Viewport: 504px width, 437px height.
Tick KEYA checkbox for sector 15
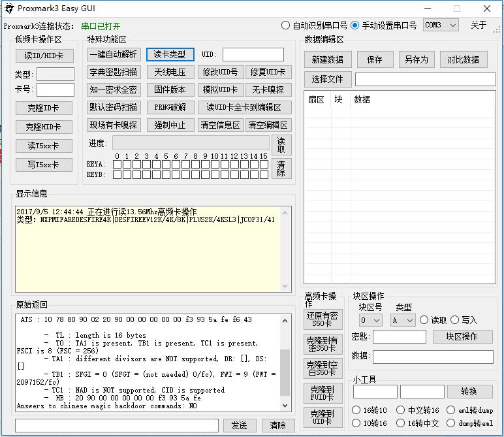[x=264, y=165]
